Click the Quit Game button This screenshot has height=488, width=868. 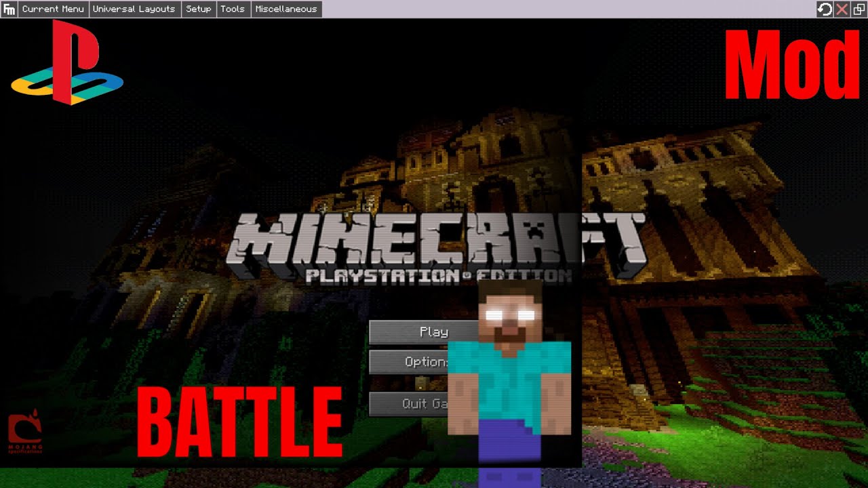point(410,404)
